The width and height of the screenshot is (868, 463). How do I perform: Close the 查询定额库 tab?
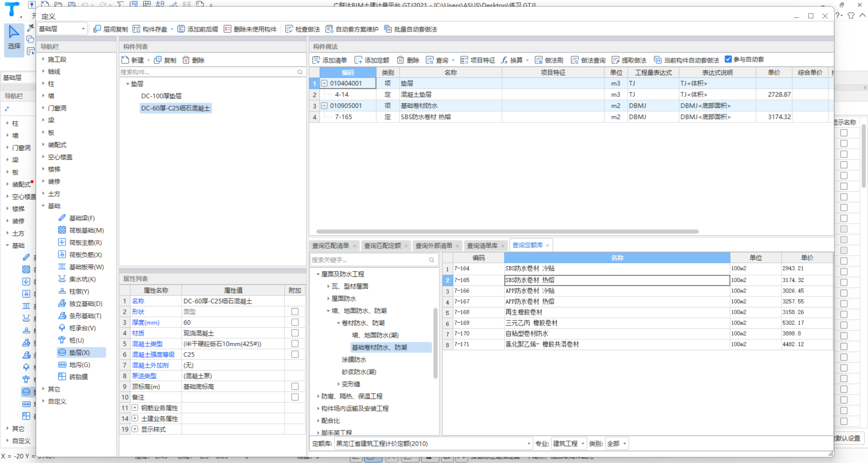click(547, 245)
